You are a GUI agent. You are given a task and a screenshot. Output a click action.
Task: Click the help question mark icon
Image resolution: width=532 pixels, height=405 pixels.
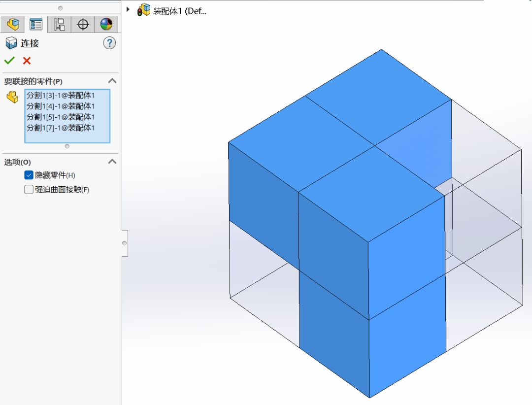coord(109,43)
